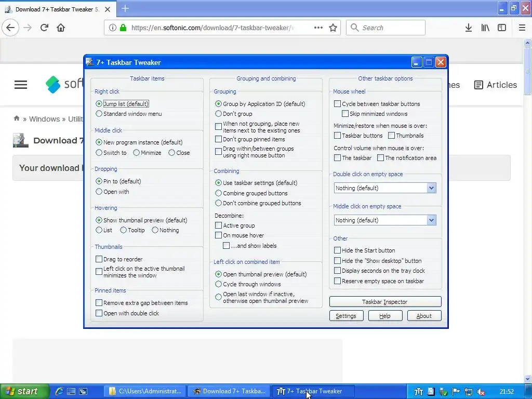Image resolution: width=532 pixels, height=399 pixels.
Task: Click 7+ Taskbar Tweaker tray icon
Action: 418,392
